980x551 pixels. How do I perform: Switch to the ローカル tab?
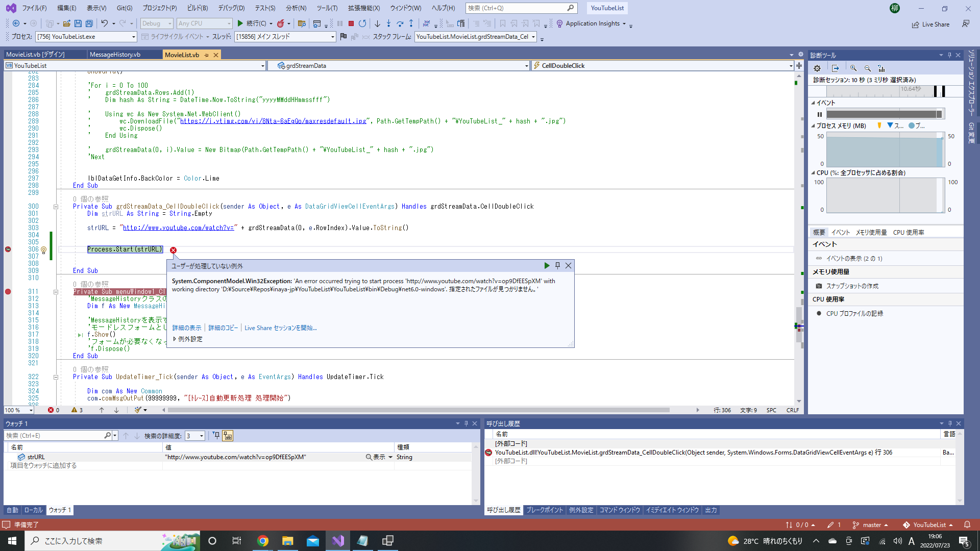click(33, 510)
